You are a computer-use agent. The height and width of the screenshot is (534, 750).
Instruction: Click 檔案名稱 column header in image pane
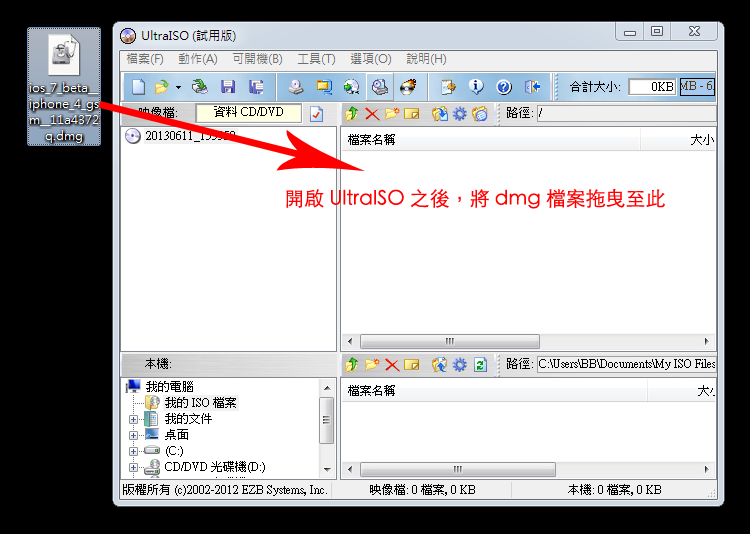pyautogui.click(x=491, y=140)
